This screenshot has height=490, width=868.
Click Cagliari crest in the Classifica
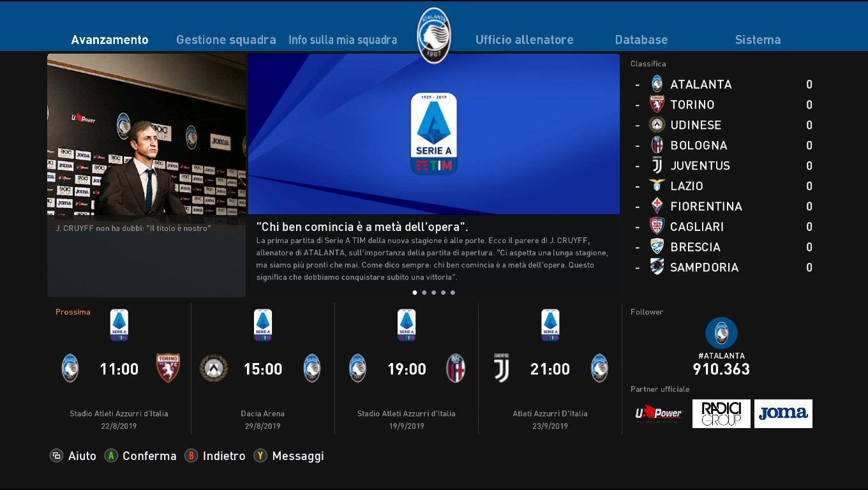[x=657, y=226]
